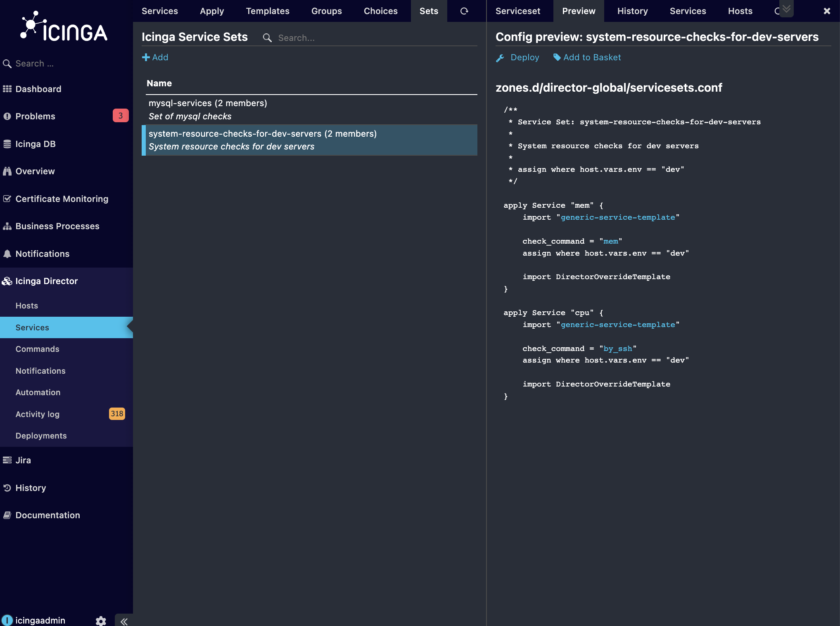Click the Problems warning icon
The image size is (840, 626).
coord(7,116)
